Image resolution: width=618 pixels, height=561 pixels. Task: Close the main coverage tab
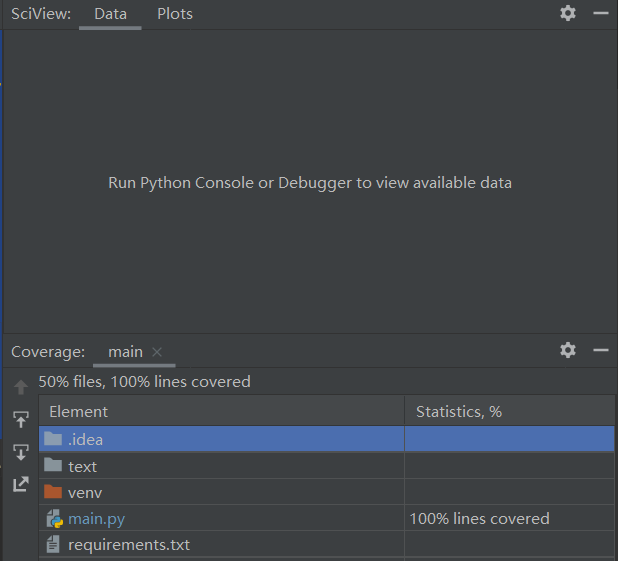(157, 352)
